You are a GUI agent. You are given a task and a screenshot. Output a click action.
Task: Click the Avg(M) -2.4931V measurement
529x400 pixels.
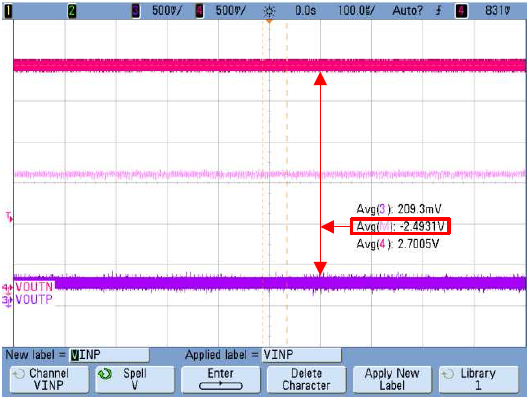[400, 226]
